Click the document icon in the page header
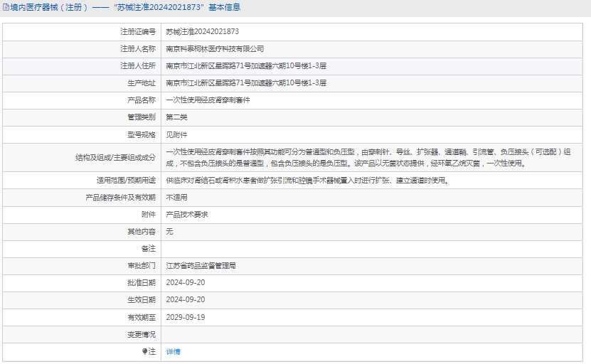This screenshot has width=591, height=364. pyautogui.click(x=6, y=8)
